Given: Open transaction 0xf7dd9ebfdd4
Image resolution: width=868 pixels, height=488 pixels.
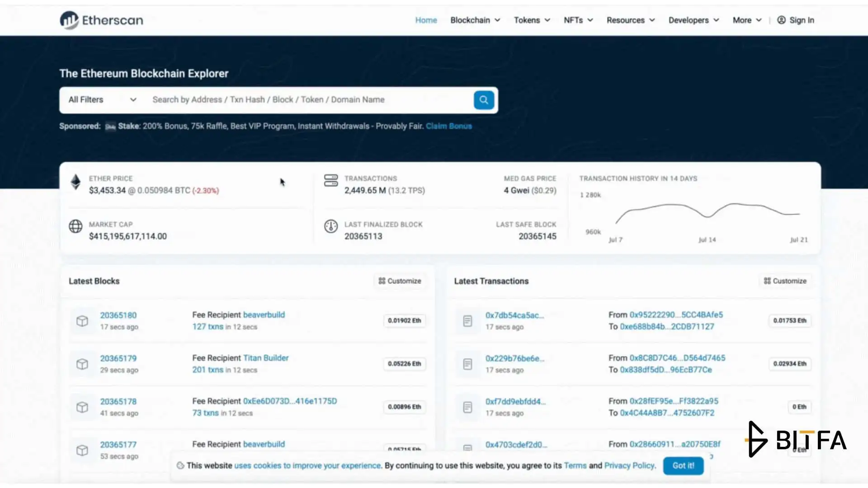Looking at the screenshot, I should pos(515,402).
